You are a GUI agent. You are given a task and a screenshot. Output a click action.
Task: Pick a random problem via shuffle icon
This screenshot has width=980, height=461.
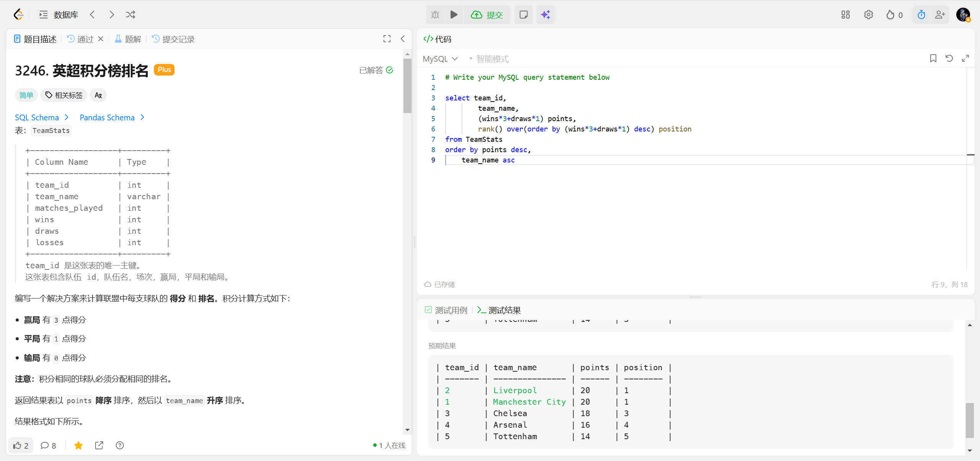coord(130,15)
